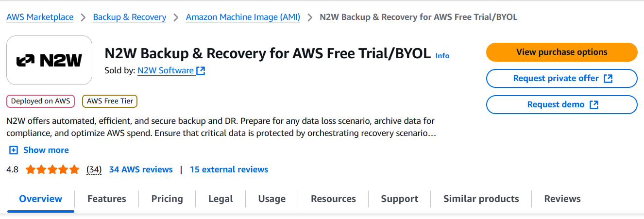The height and width of the screenshot is (219, 644).
Task: Click the plus icon next to Show more
Action: tap(14, 150)
